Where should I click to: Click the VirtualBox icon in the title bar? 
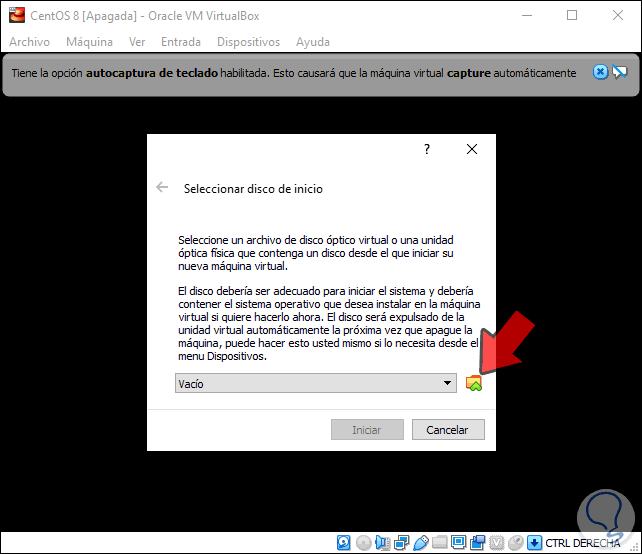tap(17, 15)
